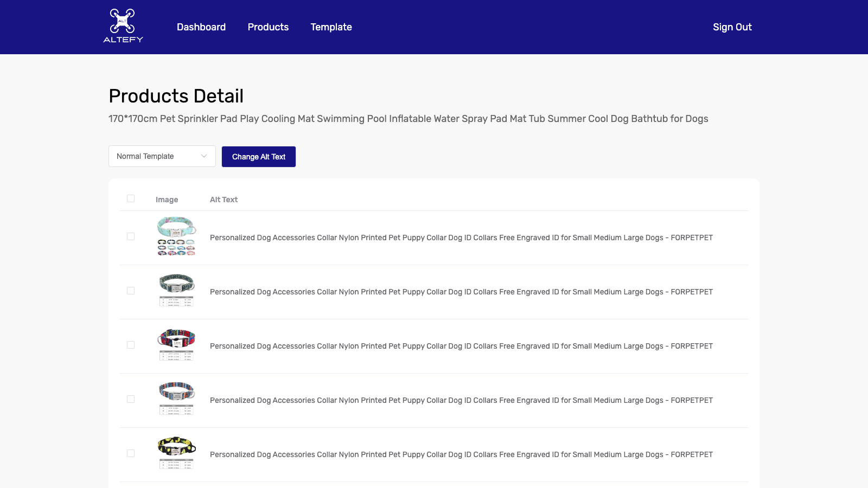Click the Alt Text column header
868x488 pixels.
[224, 200]
